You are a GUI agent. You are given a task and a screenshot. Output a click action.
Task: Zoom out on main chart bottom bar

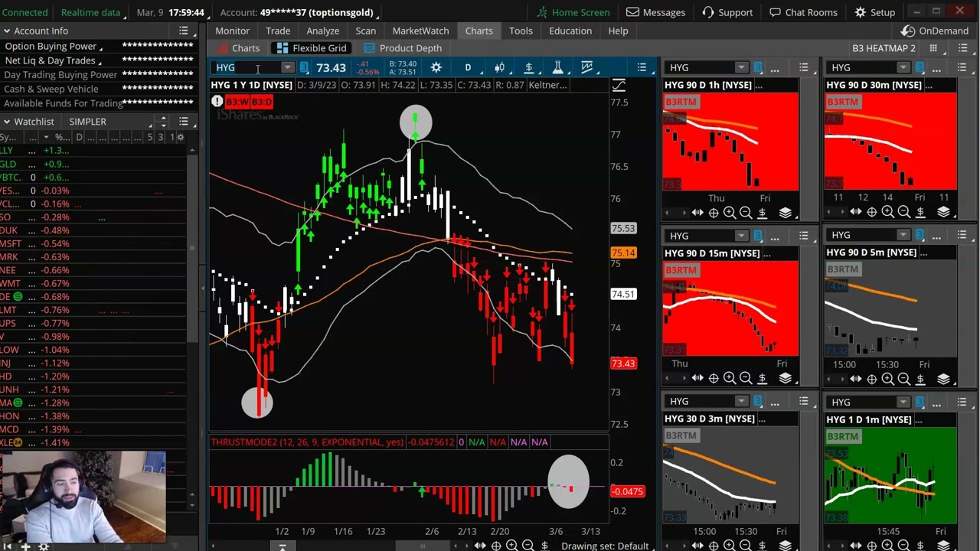point(528,545)
